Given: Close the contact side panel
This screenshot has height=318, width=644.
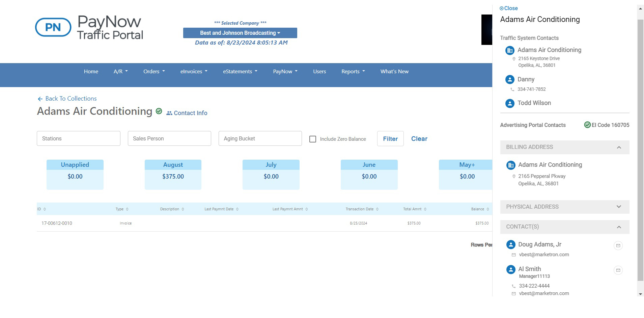Looking at the screenshot, I should 509,8.
